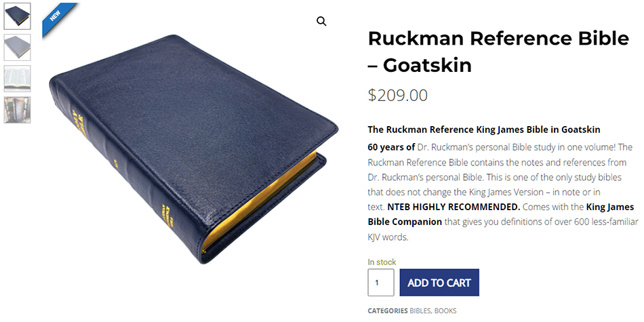Click the $209.00 price

tap(398, 96)
